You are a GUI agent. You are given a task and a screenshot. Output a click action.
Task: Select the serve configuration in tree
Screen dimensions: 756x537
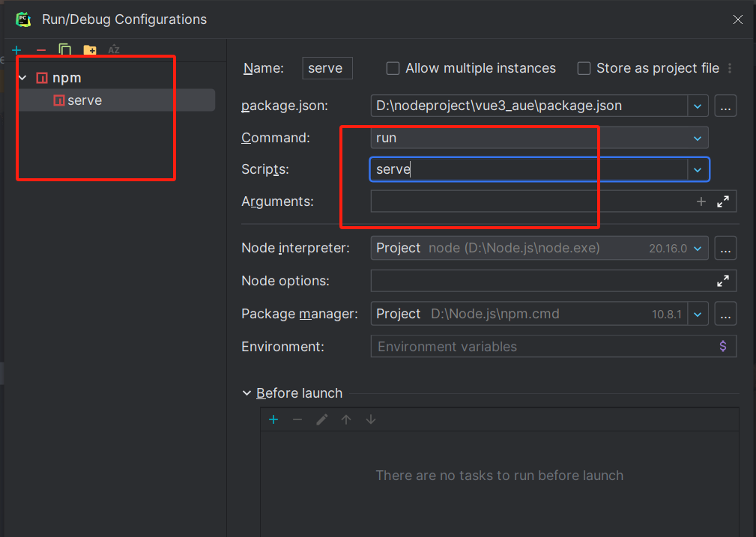84,100
